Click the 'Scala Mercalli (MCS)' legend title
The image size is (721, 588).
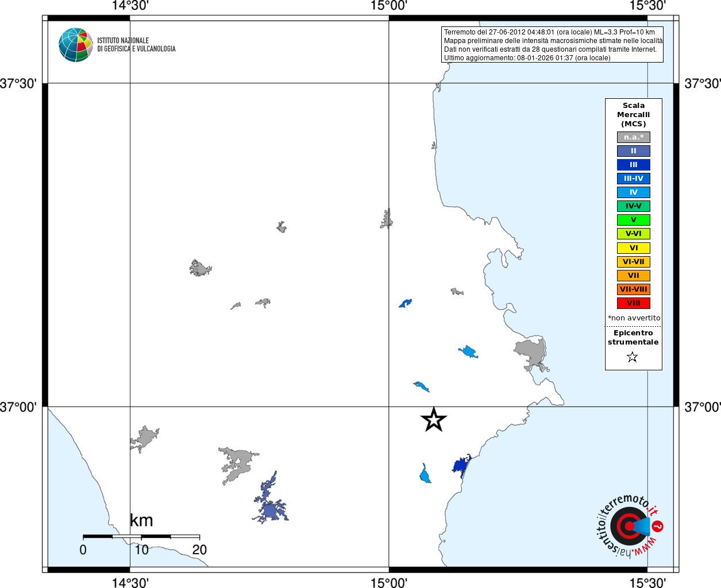(x=634, y=115)
